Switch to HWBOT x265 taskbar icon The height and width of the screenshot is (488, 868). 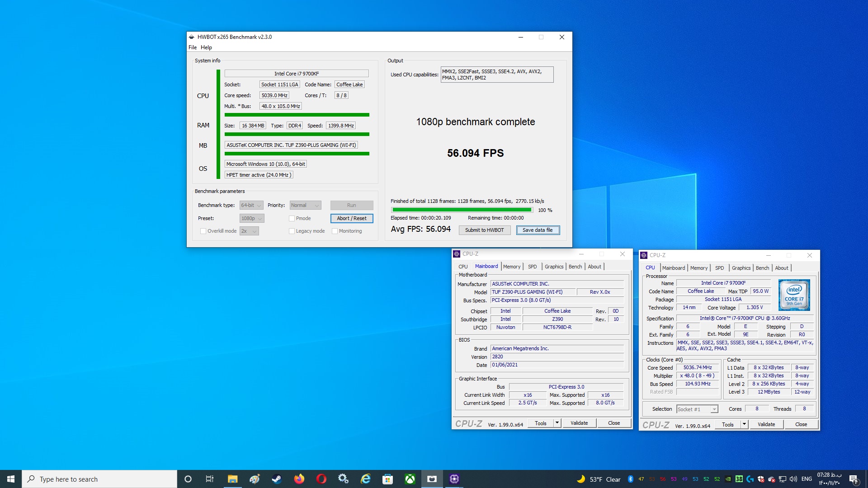pyautogui.click(x=432, y=479)
